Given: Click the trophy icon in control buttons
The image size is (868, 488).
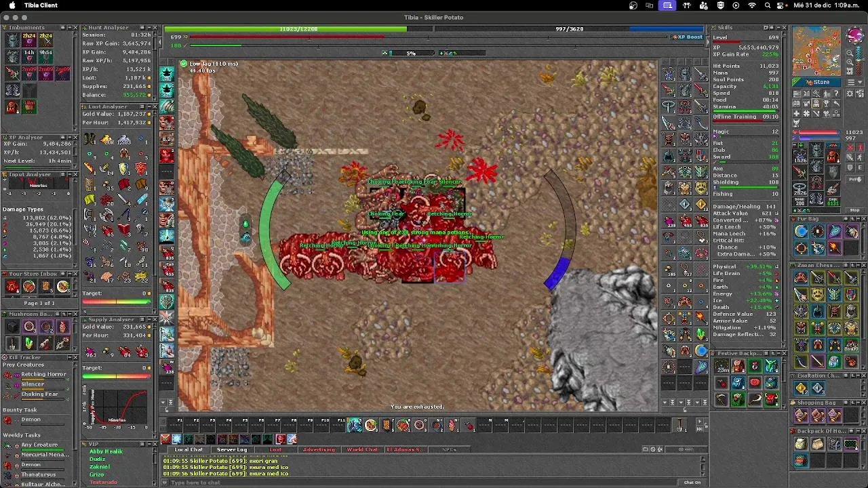Looking at the screenshot, I should [x=826, y=103].
